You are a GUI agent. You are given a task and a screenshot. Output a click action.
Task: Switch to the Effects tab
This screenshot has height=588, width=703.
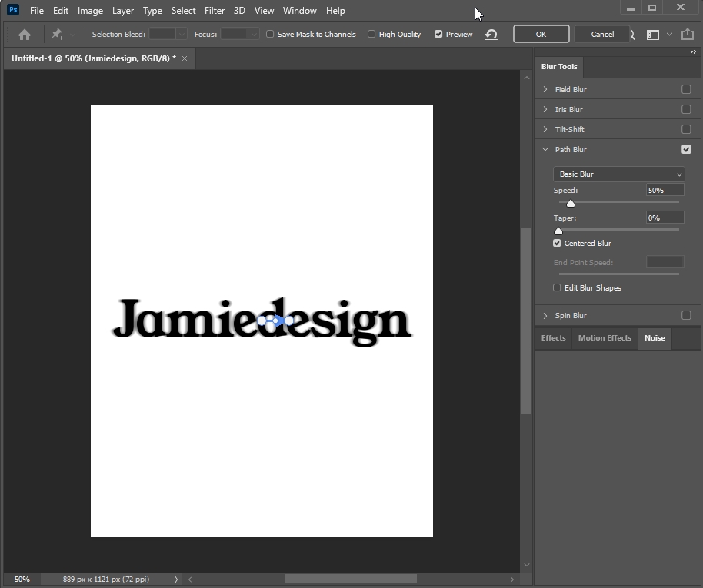coord(553,338)
